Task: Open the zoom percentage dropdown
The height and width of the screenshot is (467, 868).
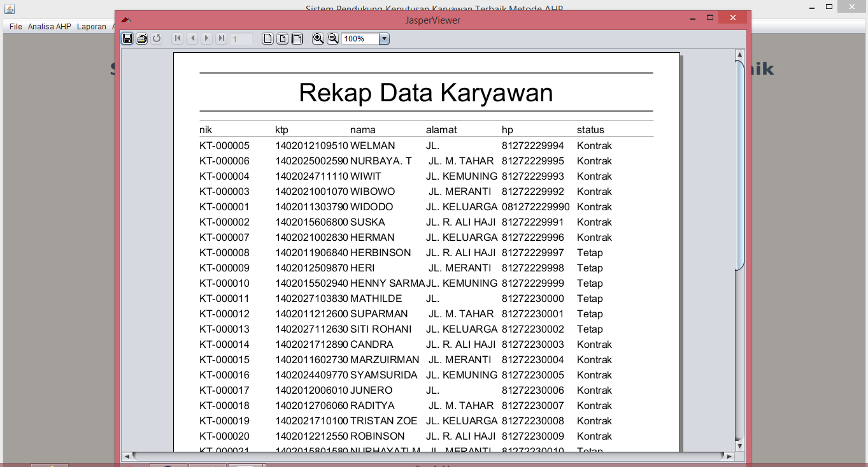Action: 383,38
